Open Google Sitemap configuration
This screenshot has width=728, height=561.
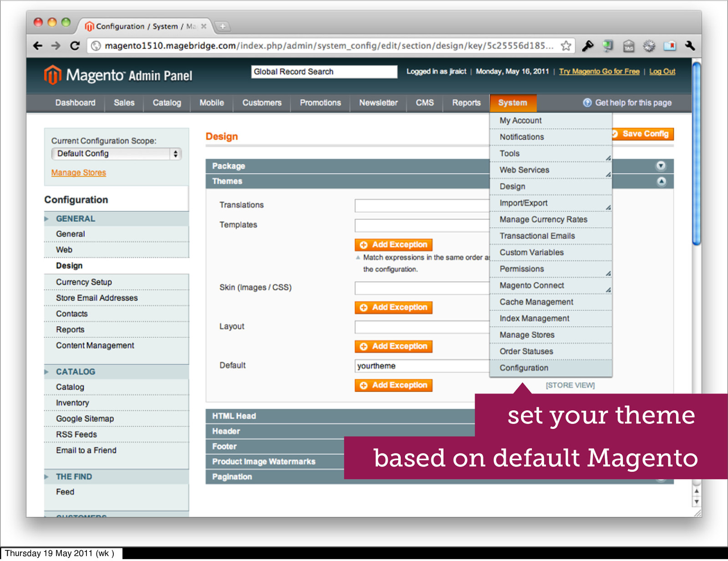point(116,418)
